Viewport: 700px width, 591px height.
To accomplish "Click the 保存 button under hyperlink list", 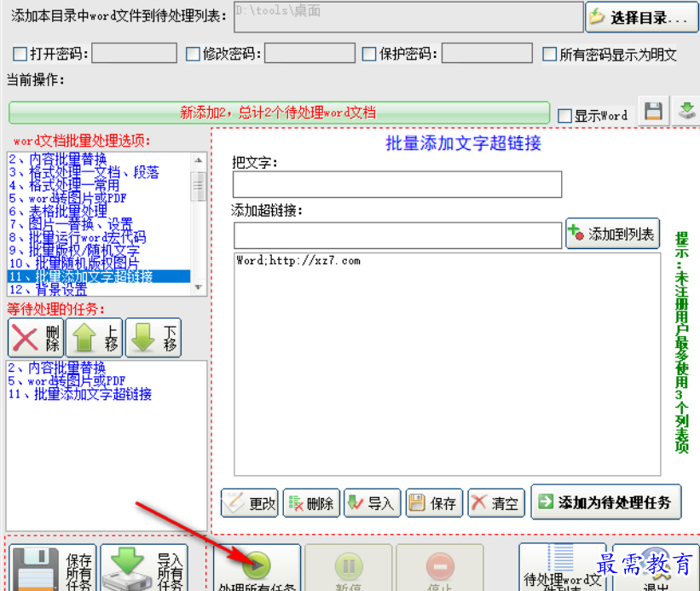I will pos(434,503).
